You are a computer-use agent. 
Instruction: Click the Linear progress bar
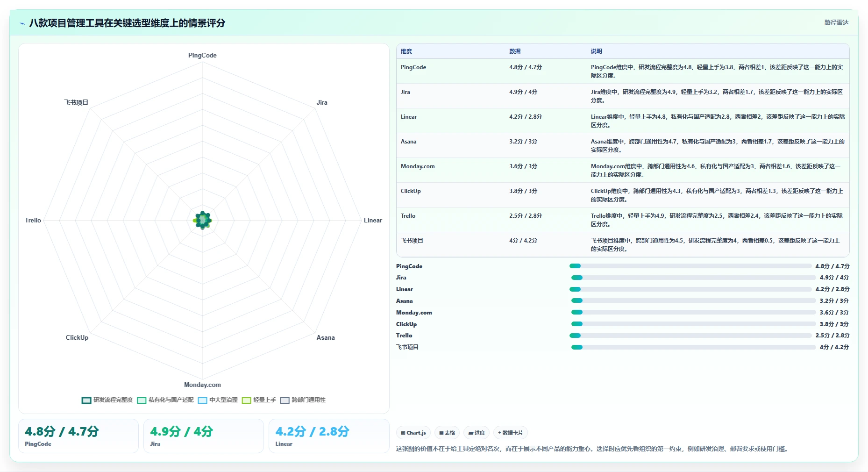coord(690,289)
